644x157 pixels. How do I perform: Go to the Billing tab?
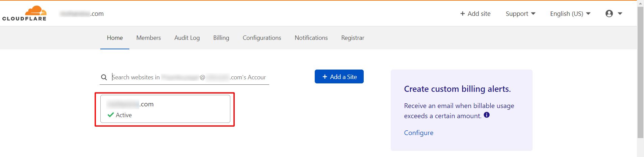tap(221, 38)
